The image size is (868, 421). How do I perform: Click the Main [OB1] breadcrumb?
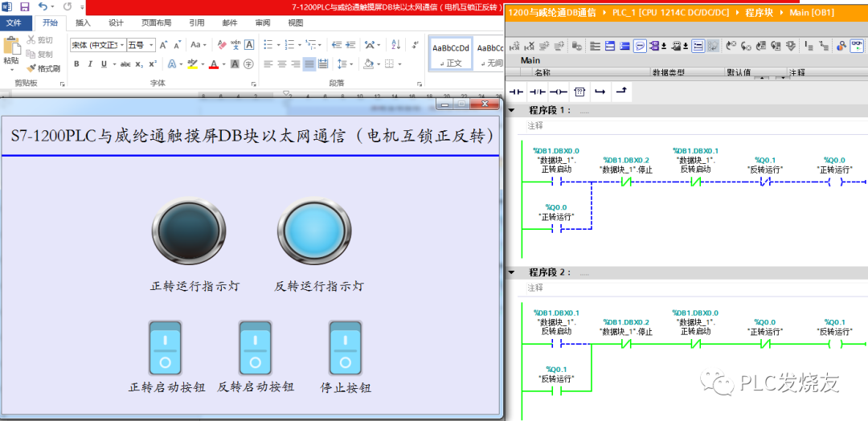(x=812, y=11)
